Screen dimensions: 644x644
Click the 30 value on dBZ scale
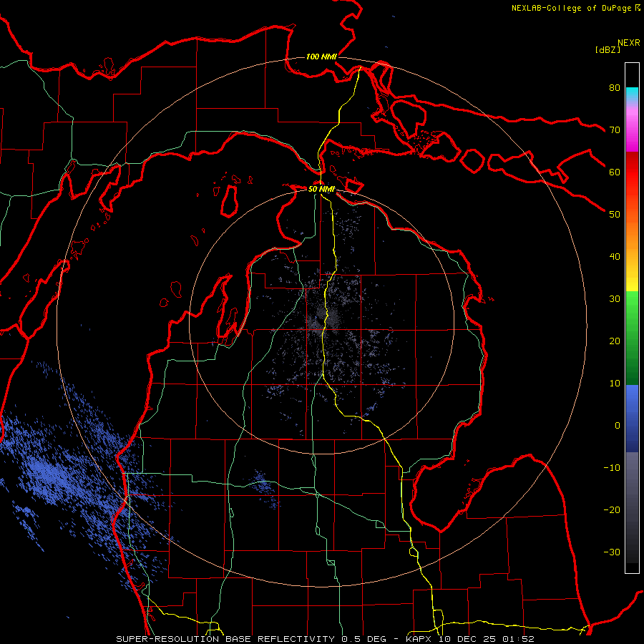615,299
